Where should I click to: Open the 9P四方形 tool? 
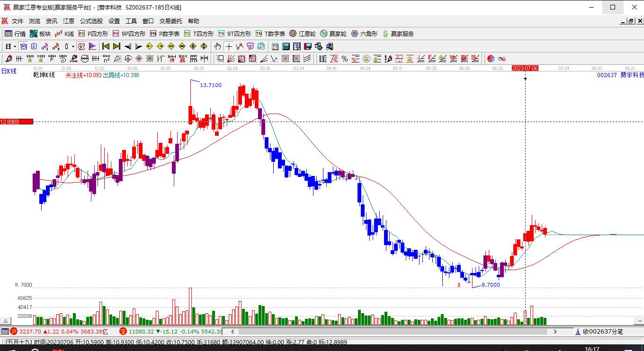click(129, 34)
